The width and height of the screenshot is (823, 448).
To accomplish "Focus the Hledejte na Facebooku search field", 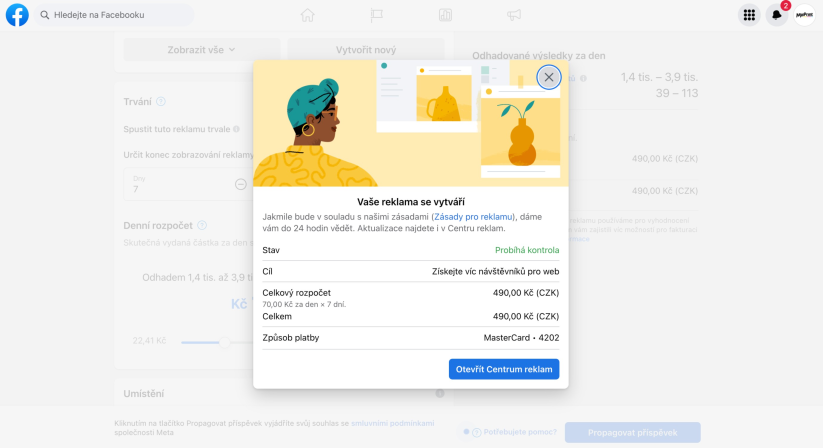I will (x=114, y=15).
